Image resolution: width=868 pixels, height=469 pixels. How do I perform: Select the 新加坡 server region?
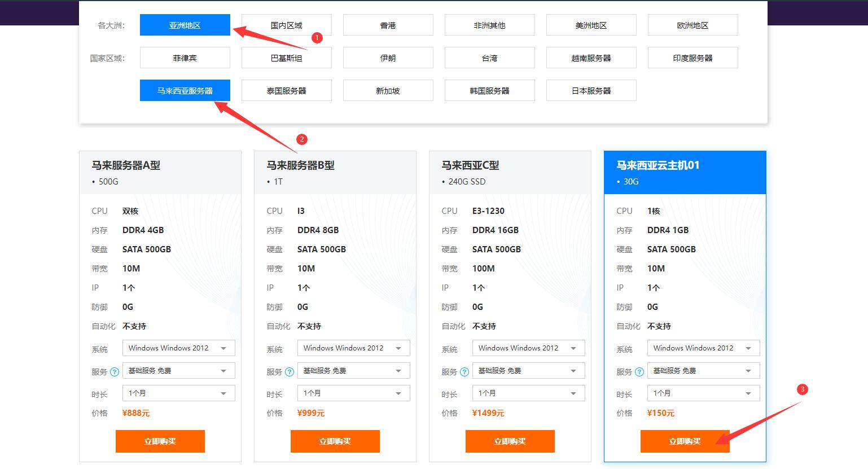(388, 90)
